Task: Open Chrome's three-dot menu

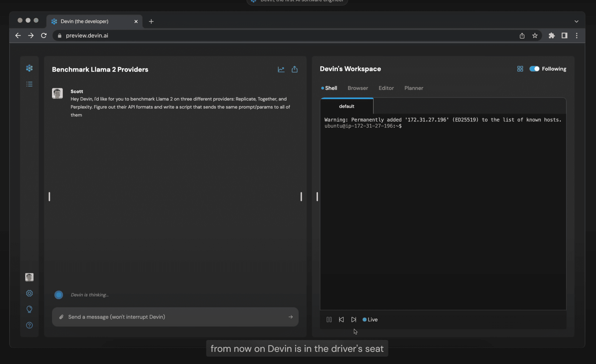Action: [x=576, y=36]
